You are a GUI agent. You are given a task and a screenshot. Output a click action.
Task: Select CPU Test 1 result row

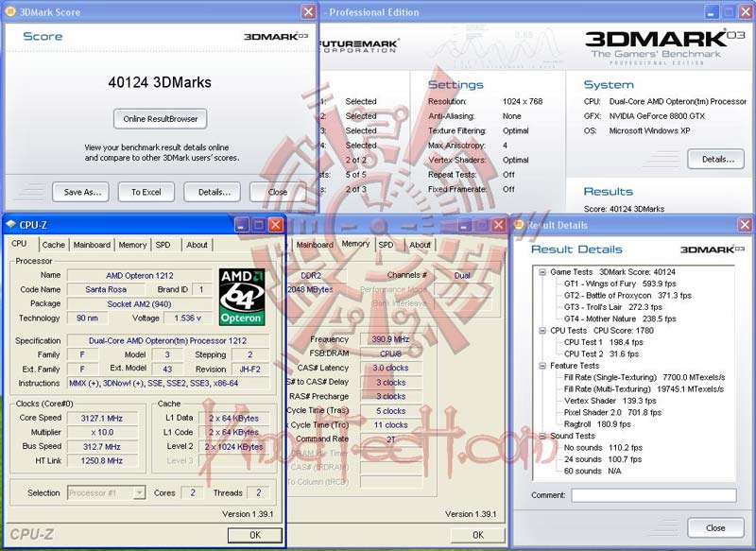tap(604, 342)
